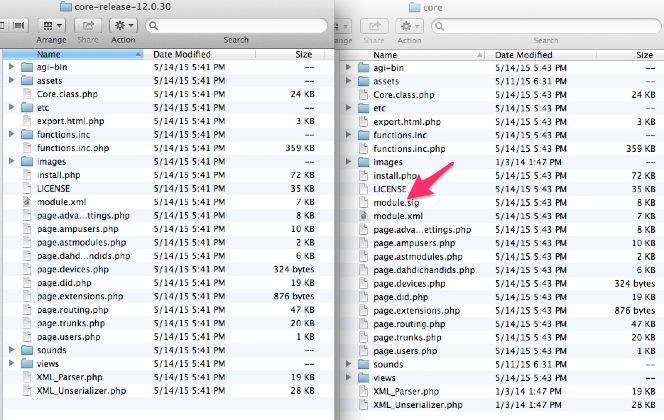This screenshot has width=664, height=420.
Task: Select module.xml file icon in left window
Action: pyautogui.click(x=27, y=202)
